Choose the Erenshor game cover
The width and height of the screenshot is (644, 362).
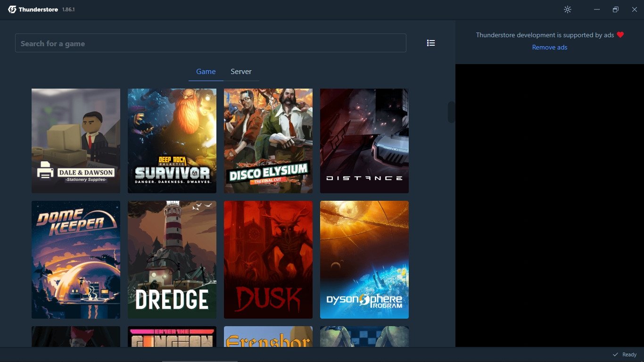(x=268, y=337)
